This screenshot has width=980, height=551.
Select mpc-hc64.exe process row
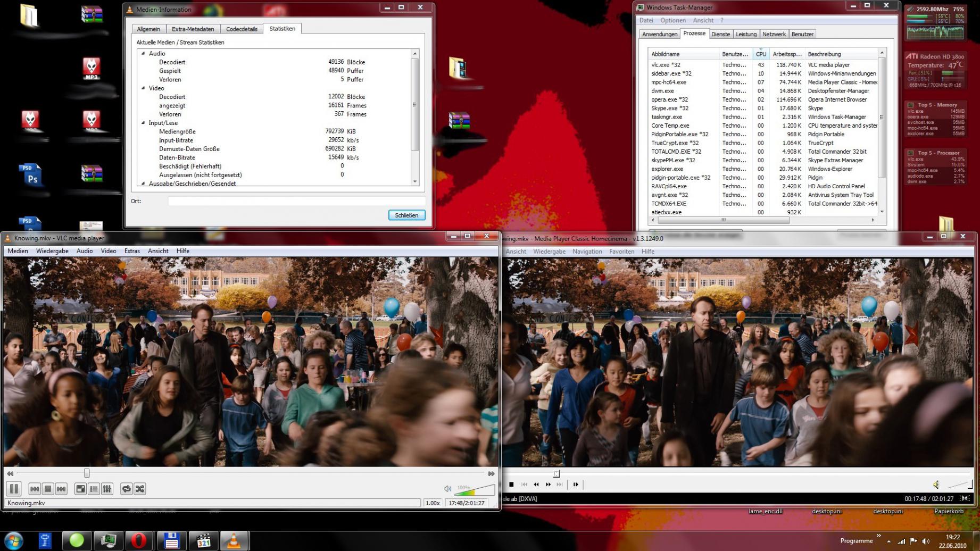762,82
